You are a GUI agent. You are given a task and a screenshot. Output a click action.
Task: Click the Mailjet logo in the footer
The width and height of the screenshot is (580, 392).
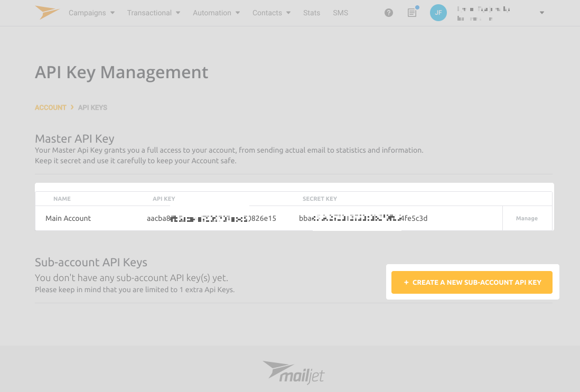(x=293, y=373)
